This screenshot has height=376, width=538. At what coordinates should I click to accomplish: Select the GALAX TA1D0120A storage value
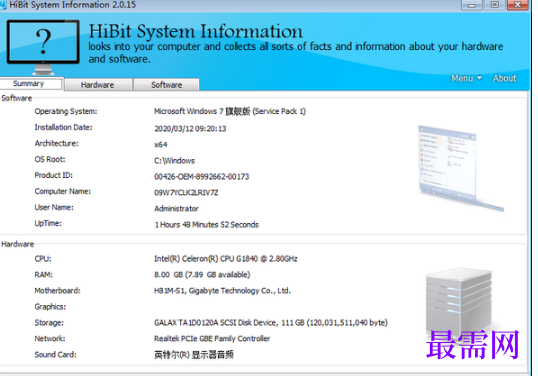(271, 323)
